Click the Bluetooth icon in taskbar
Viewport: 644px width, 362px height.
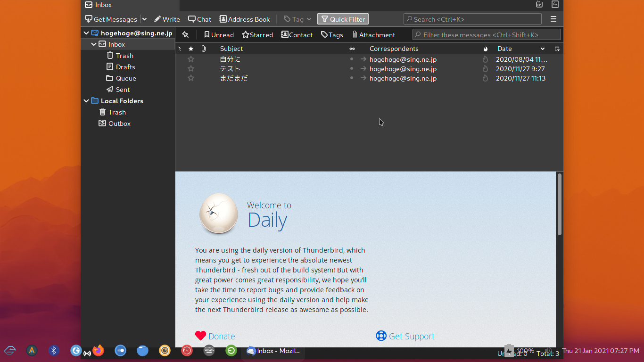pyautogui.click(x=54, y=350)
